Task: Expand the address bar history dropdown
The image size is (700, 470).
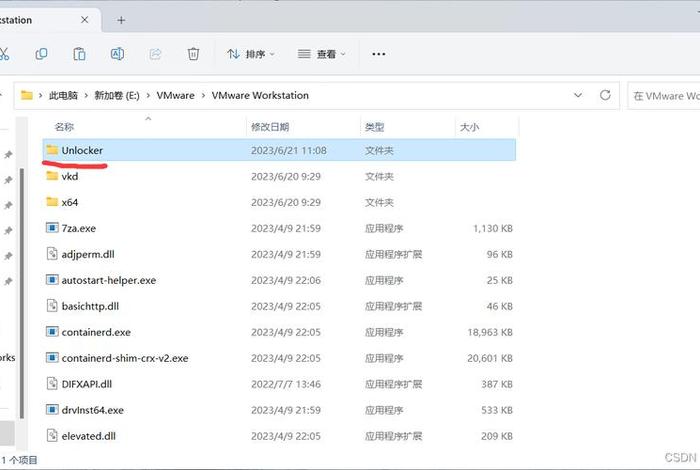Action: click(578, 95)
